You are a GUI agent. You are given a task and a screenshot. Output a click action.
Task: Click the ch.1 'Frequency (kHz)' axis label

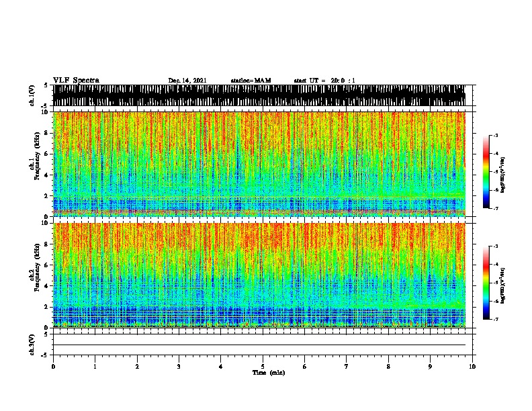[x=37, y=156]
